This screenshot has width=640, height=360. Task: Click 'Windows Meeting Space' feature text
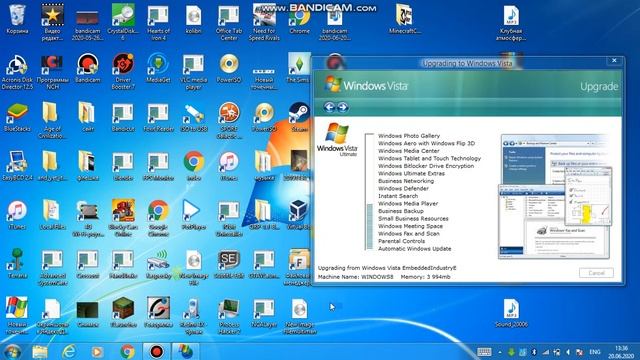(410, 226)
